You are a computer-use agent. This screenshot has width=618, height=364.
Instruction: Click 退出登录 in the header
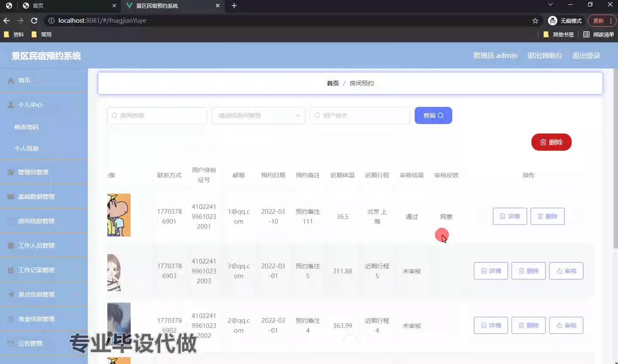point(586,56)
